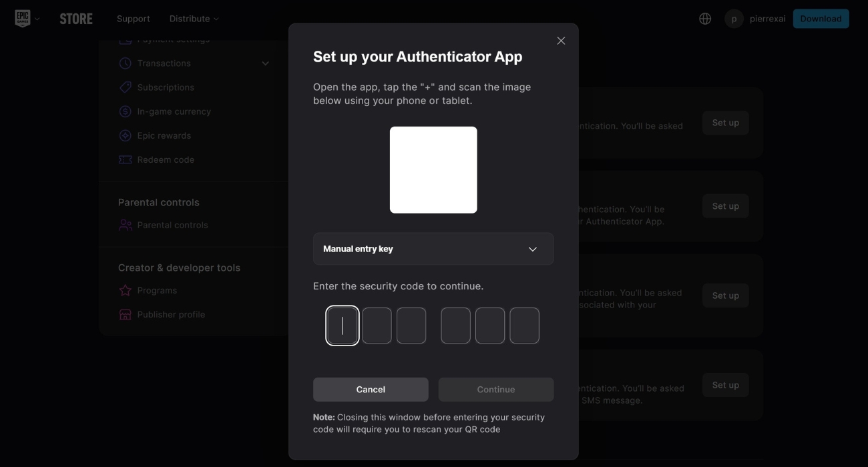Click the Cancel button
The image size is (868, 467).
[371, 390]
